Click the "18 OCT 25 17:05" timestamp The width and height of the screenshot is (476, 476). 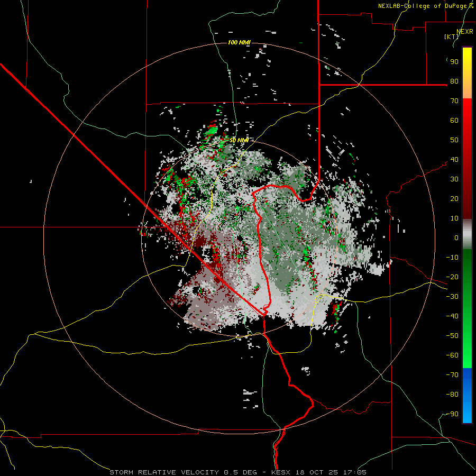pyautogui.click(x=331, y=472)
